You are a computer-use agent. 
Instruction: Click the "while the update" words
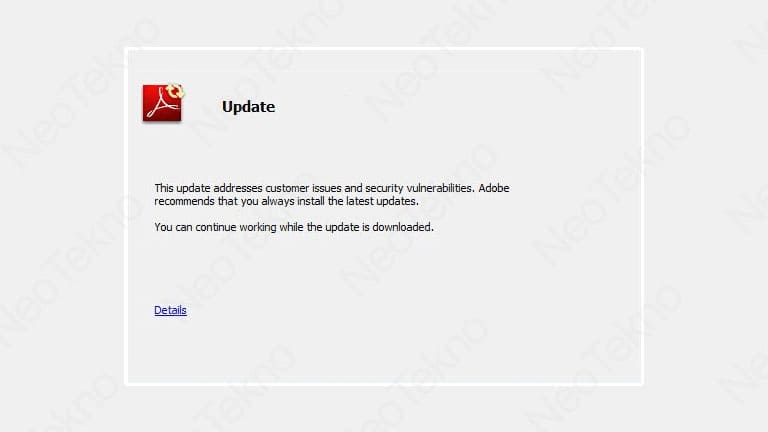[319, 227]
